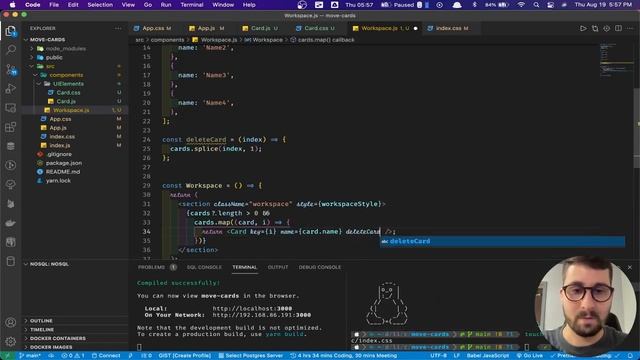The width and height of the screenshot is (640, 360).
Task: Expand the node_modules folder
Action: coord(65,49)
